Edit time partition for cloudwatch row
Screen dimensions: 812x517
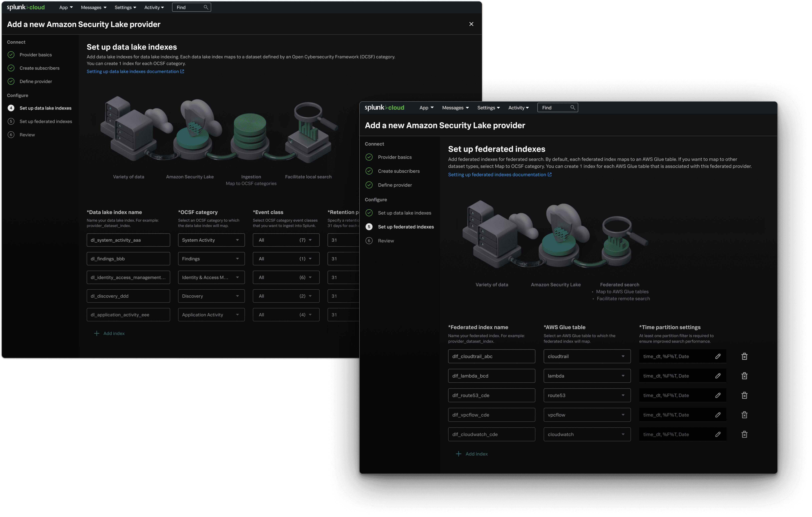tap(718, 434)
